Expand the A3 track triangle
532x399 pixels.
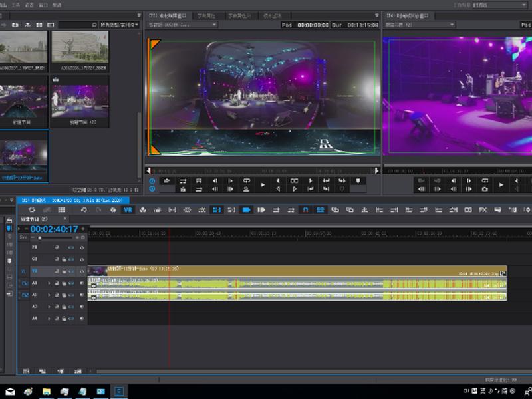[x=49, y=307]
